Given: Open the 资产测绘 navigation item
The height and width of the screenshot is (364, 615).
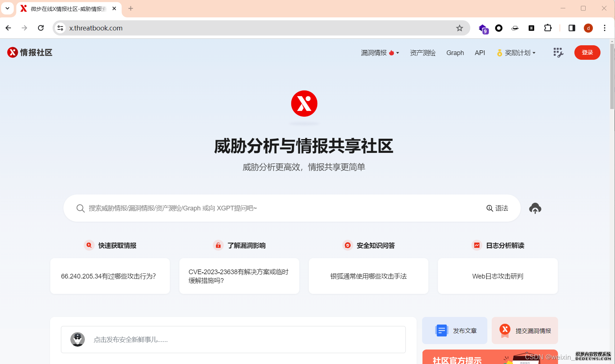Looking at the screenshot, I should point(422,53).
